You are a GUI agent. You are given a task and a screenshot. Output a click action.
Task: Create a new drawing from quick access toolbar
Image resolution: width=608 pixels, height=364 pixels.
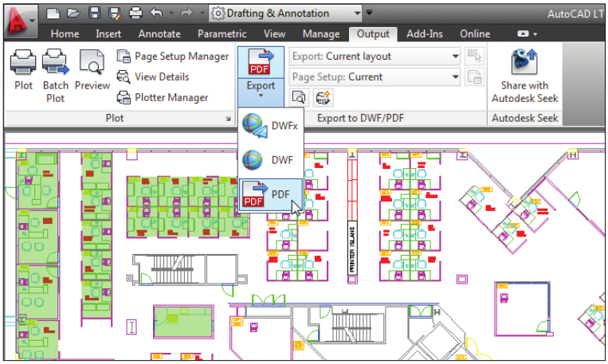point(53,14)
